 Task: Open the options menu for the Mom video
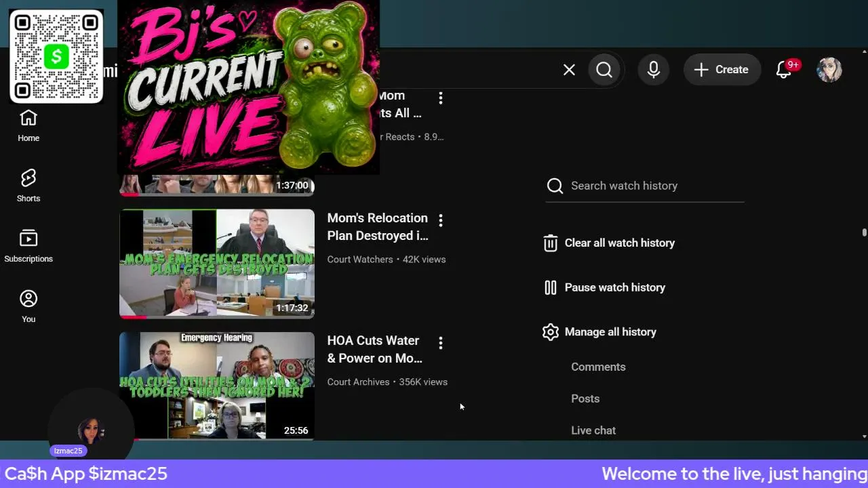pos(441,98)
